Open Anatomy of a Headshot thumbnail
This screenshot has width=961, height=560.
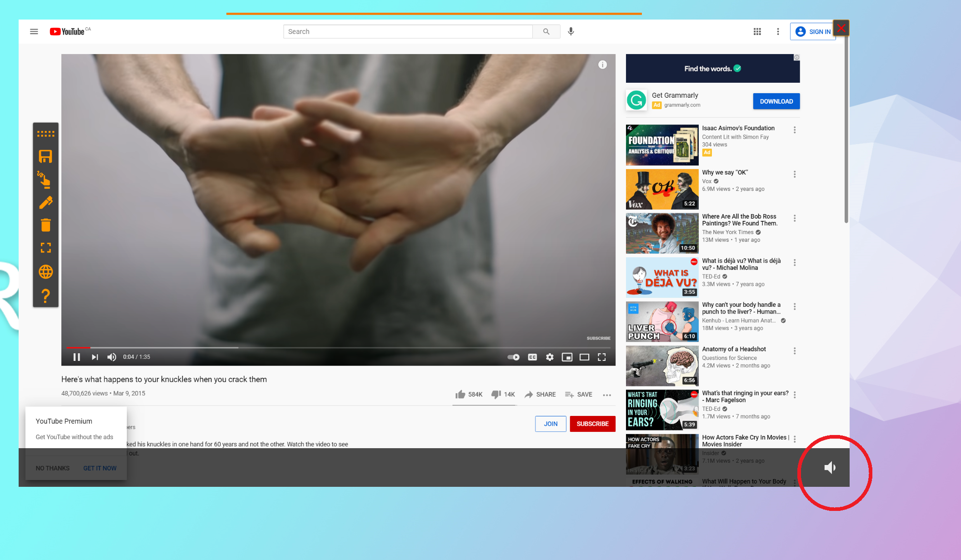click(x=662, y=365)
